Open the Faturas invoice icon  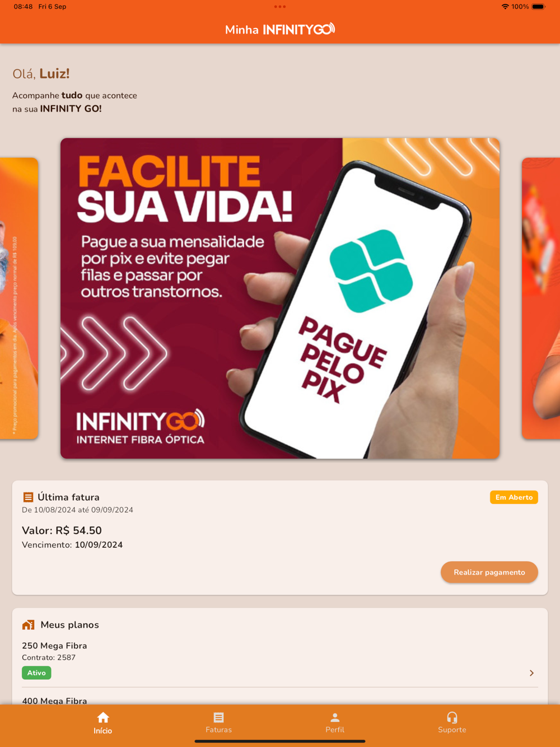click(218, 717)
